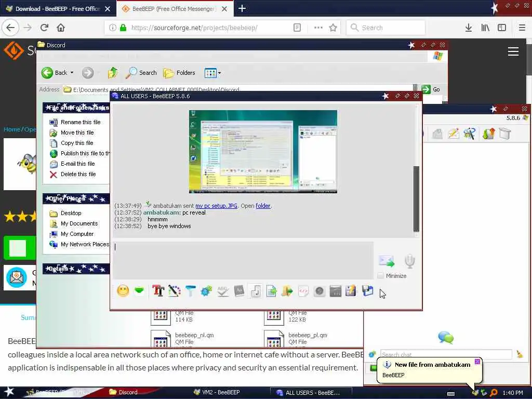Open the Back history dropdown arrow

72,73
